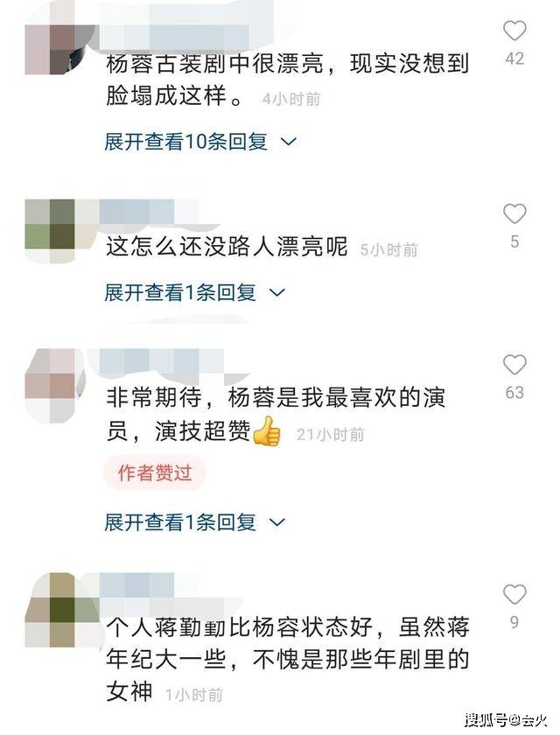This screenshot has height=735, width=560.
Task: Tap the 搜狐号@会火 watermark
Action: 506,718
